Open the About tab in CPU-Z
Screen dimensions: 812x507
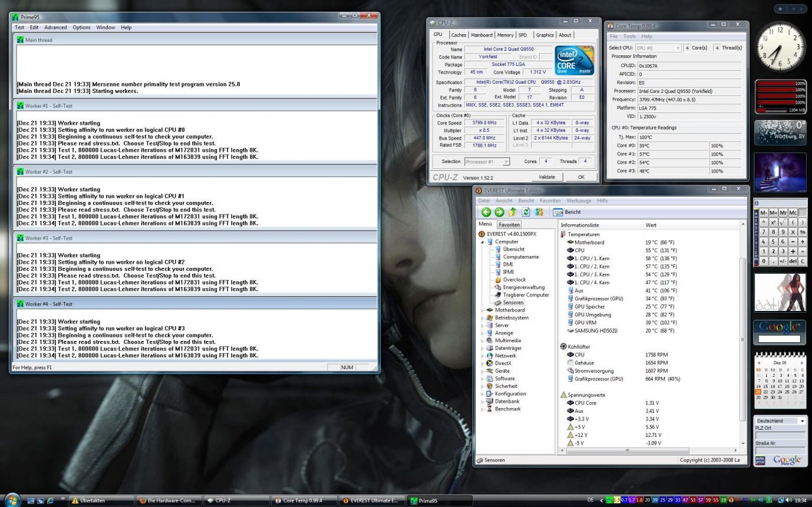click(x=565, y=35)
